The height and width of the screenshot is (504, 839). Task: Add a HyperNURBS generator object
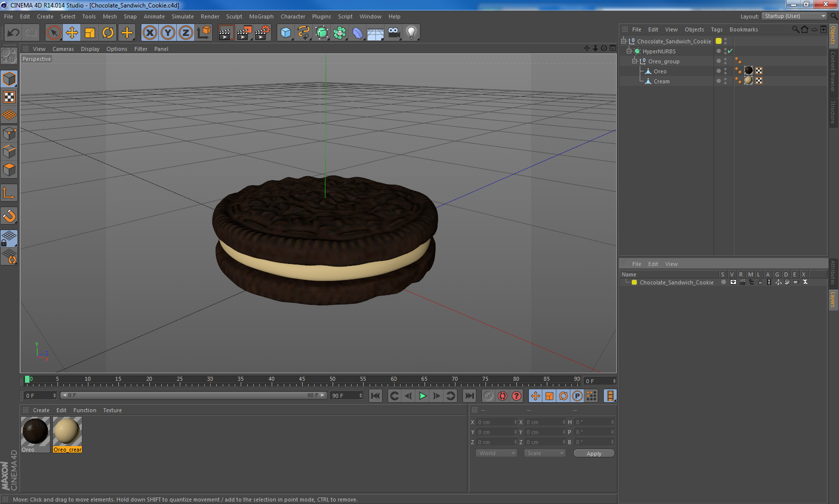click(322, 33)
